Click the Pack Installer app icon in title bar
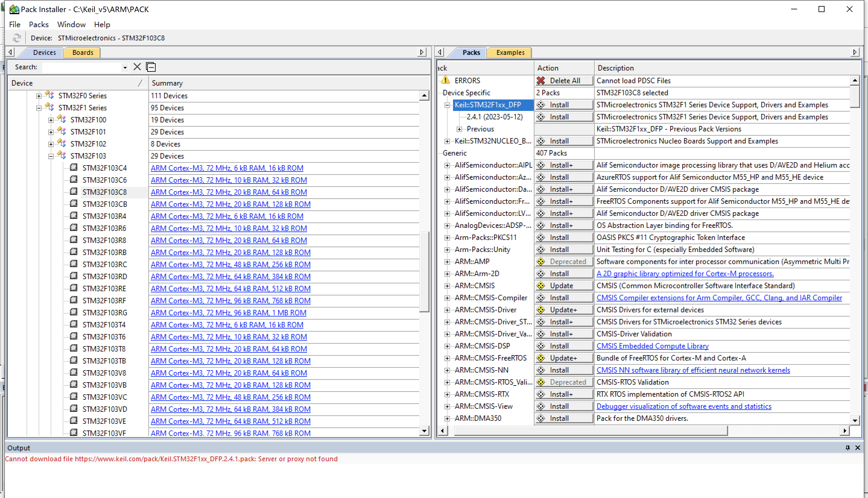The width and height of the screenshot is (868, 498). coord(14,9)
